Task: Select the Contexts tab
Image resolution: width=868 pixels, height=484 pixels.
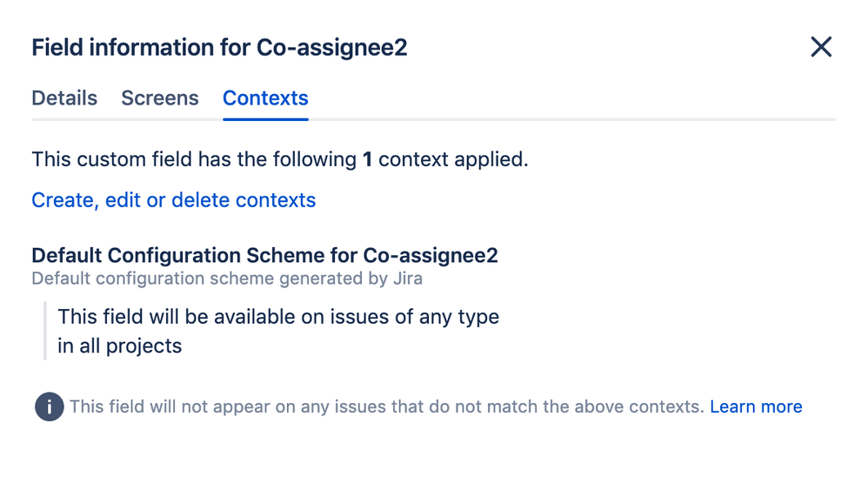Action: pos(265,98)
